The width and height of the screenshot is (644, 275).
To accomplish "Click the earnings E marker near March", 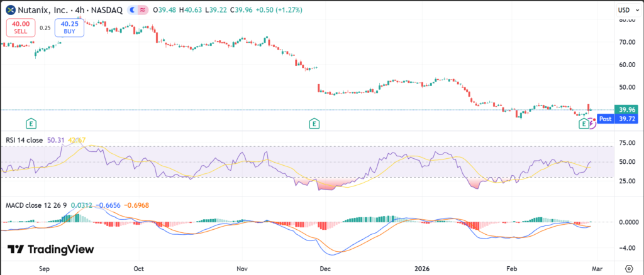I will click(584, 124).
